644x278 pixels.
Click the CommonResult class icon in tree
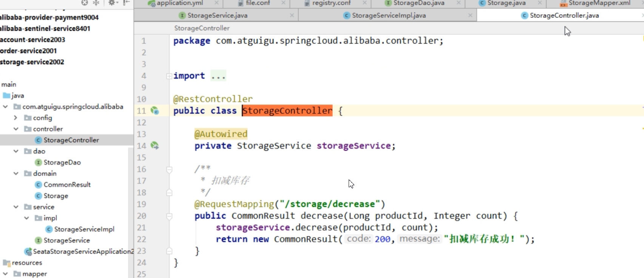click(38, 185)
